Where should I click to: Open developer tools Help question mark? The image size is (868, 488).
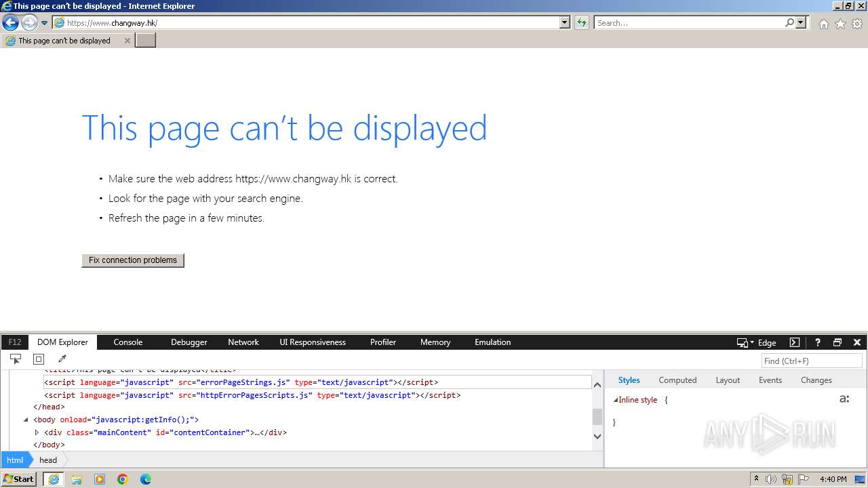818,342
